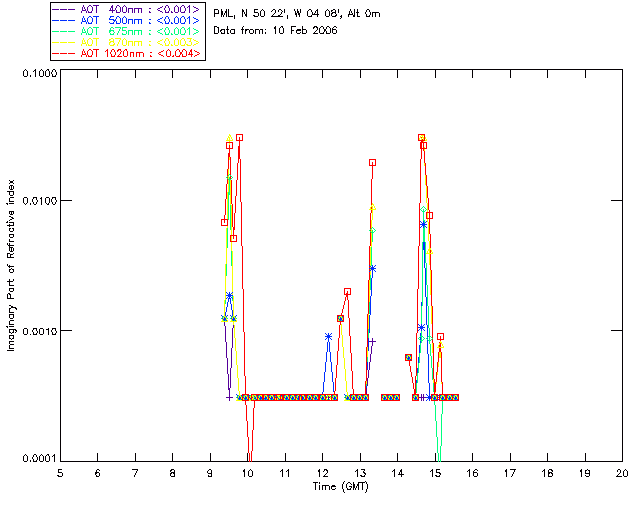Click the x-axis tick label 17

pyautogui.click(x=510, y=473)
